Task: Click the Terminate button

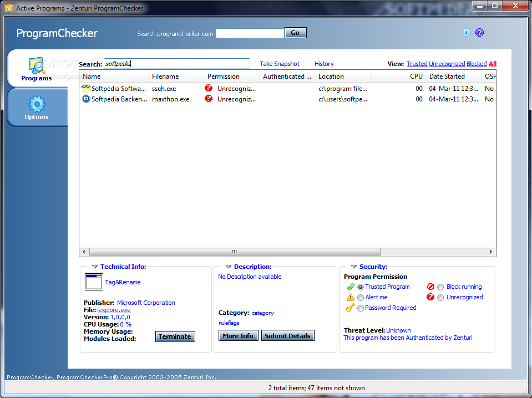Action: click(175, 336)
